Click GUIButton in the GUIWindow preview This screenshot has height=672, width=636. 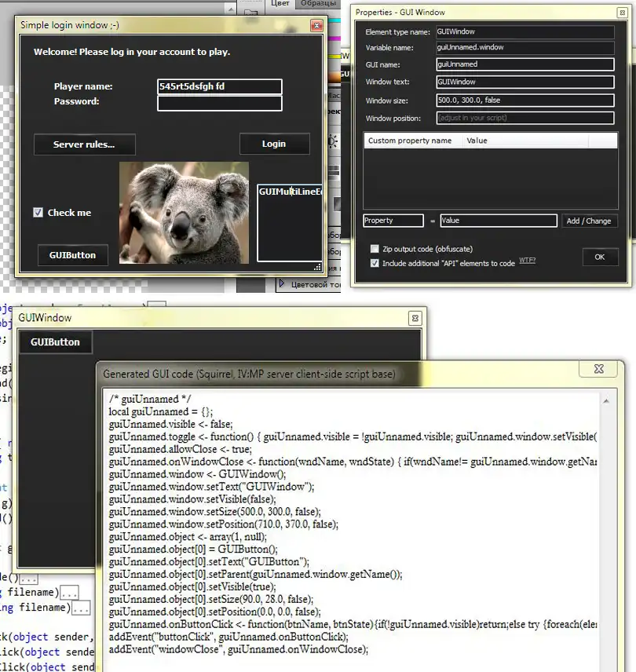(55, 342)
